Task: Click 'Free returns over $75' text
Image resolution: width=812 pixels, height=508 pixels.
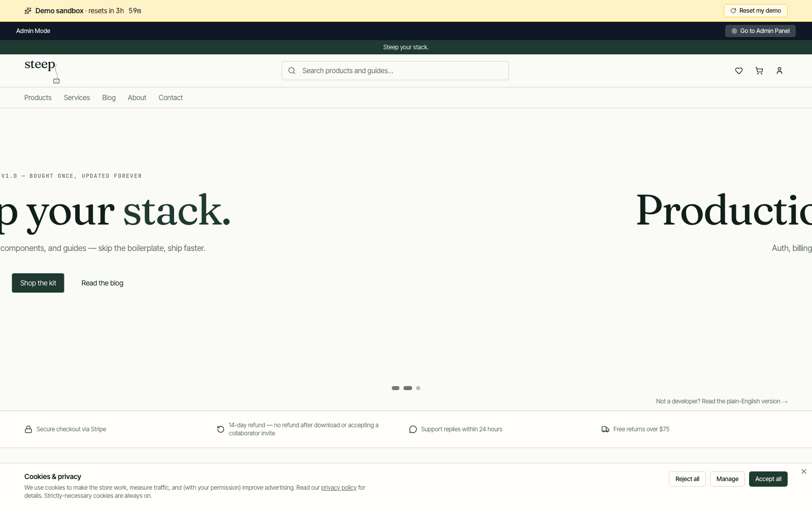Action: [641, 429]
